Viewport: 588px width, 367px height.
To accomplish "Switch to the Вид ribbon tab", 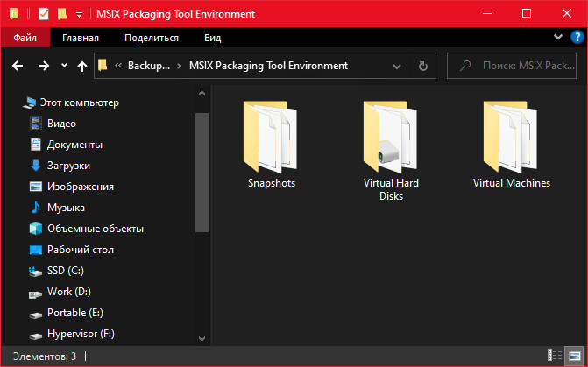I will [x=213, y=38].
